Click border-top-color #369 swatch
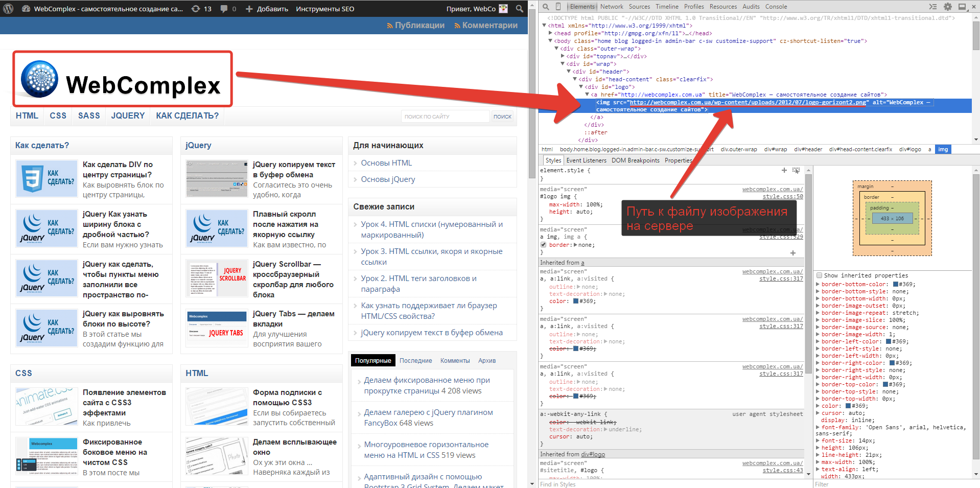 pos(885,384)
